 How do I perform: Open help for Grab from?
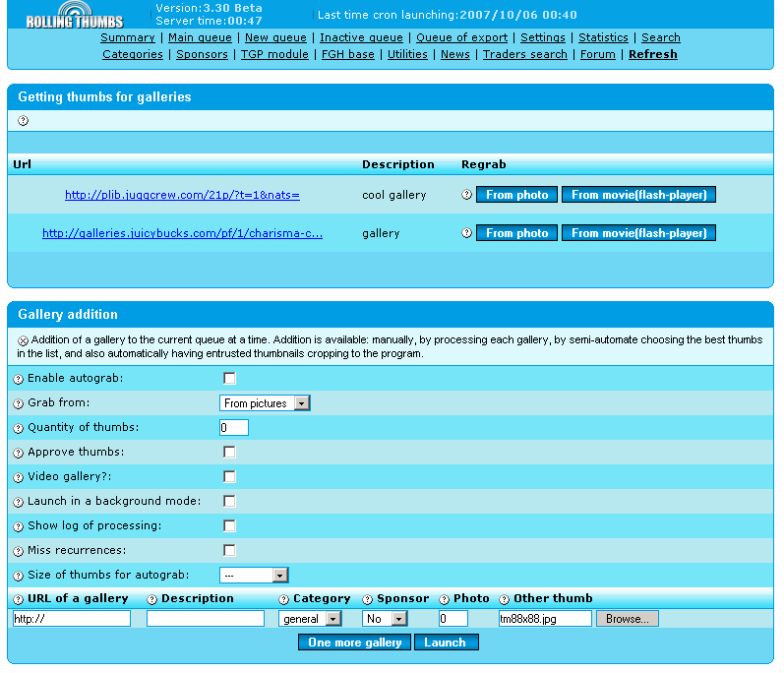click(x=19, y=404)
